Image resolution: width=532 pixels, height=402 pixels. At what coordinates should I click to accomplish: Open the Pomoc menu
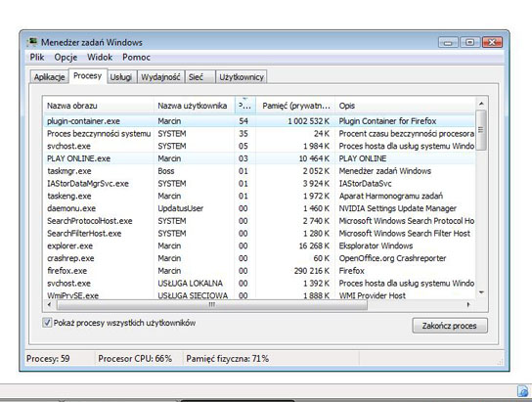(136, 57)
